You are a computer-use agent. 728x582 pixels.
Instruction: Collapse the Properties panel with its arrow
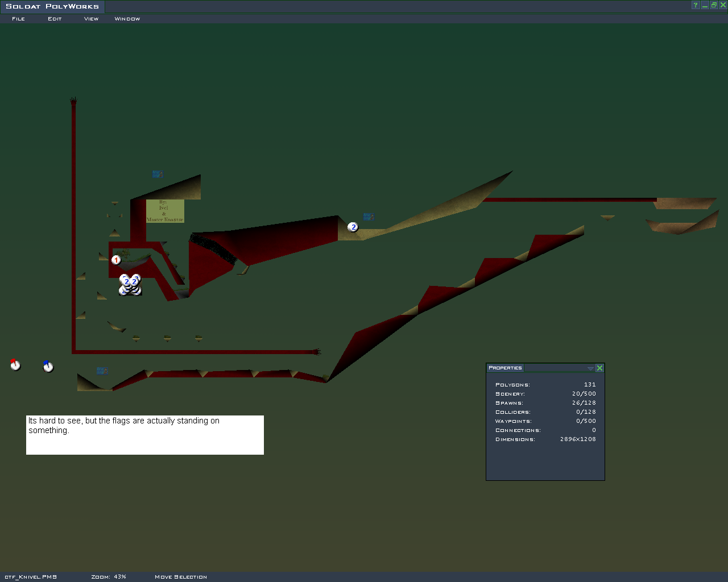[x=590, y=368]
